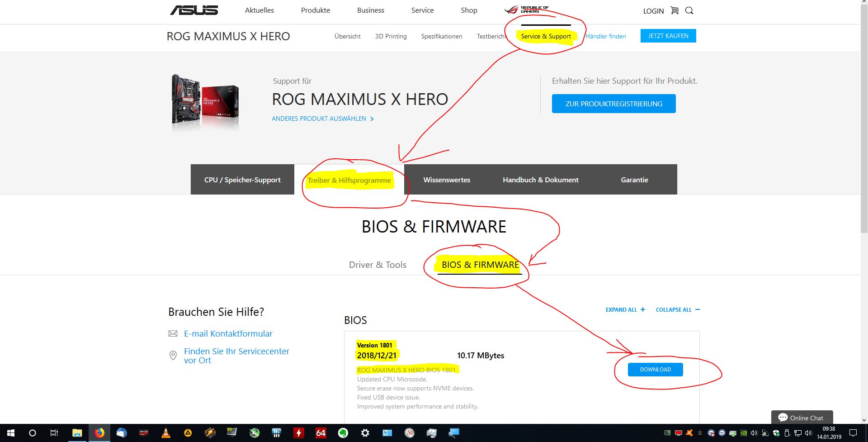This screenshot has height=442, width=868.
Task: Open the Windows Start menu
Action: [11, 433]
